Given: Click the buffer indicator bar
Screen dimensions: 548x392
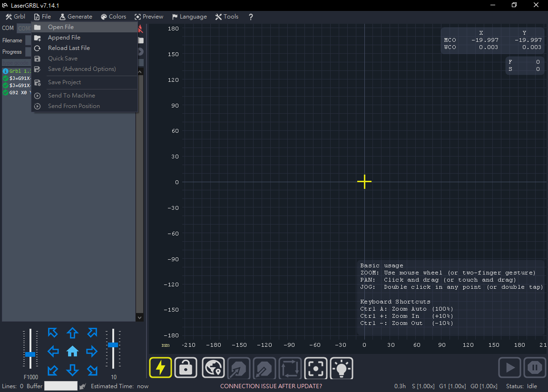Looking at the screenshot, I should click(x=61, y=386).
